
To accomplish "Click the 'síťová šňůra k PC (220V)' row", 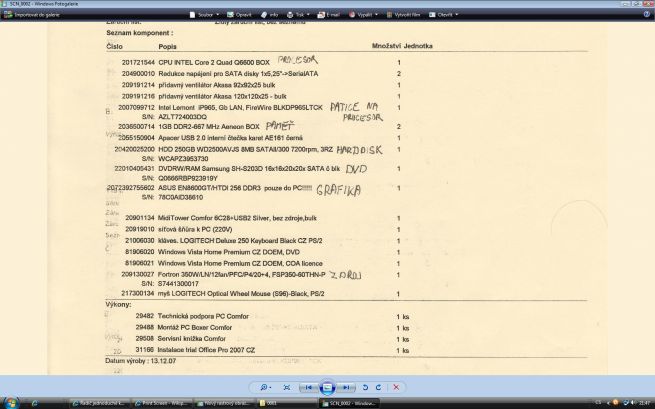I will [195, 229].
